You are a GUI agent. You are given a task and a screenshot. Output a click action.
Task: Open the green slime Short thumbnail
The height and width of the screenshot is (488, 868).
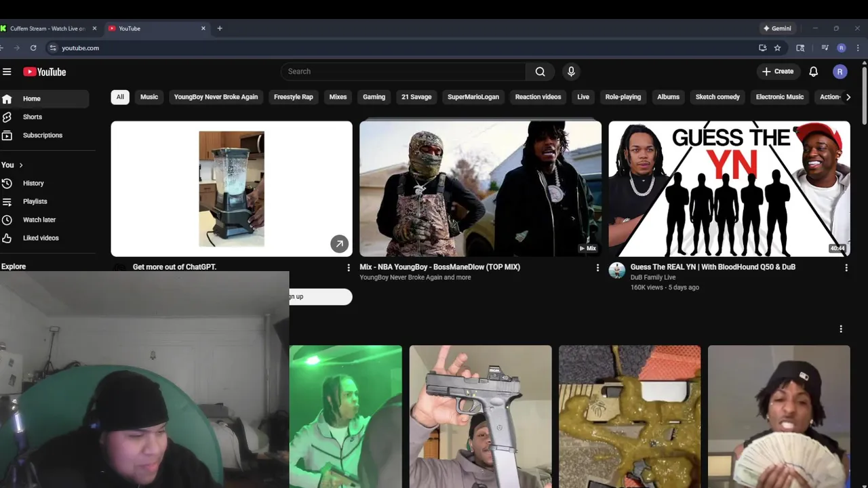click(x=629, y=417)
